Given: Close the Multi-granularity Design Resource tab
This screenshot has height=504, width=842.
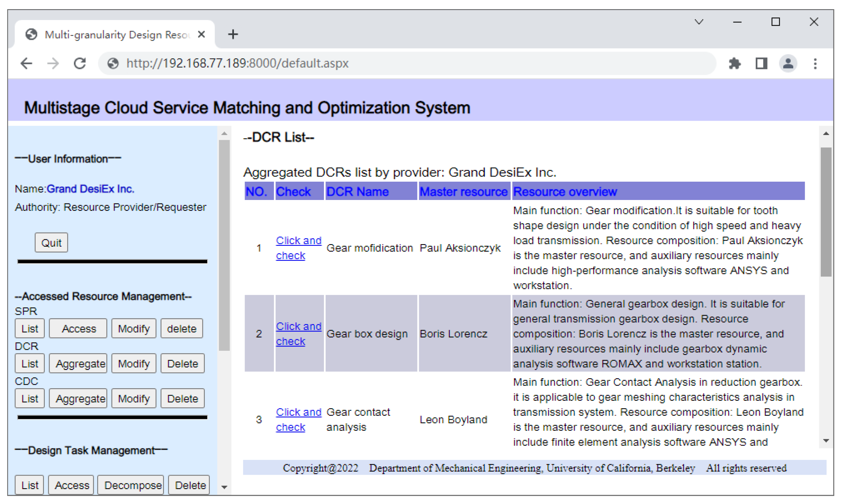Looking at the screenshot, I should pos(201,34).
